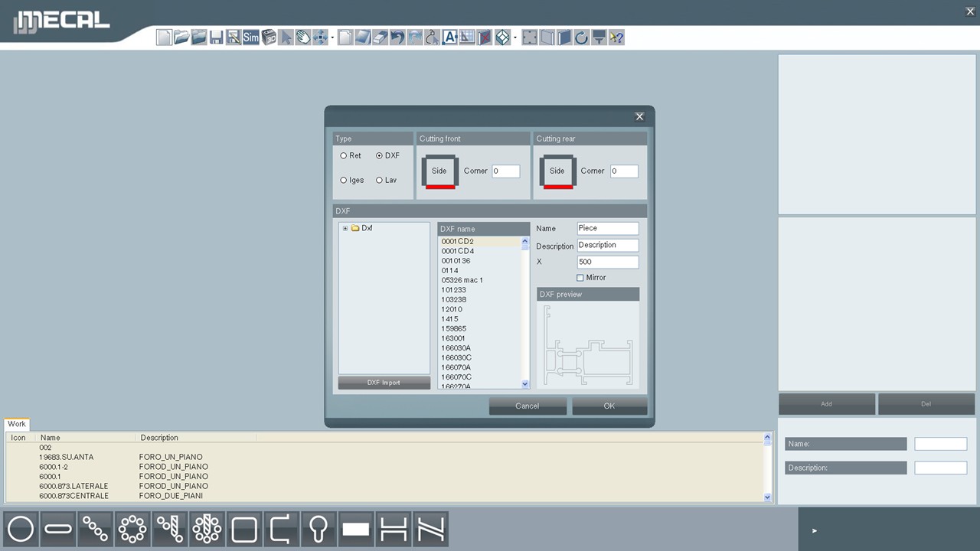Image resolution: width=980 pixels, height=551 pixels.
Task: Choose the N-shaped angled cut icon
Action: point(430,529)
